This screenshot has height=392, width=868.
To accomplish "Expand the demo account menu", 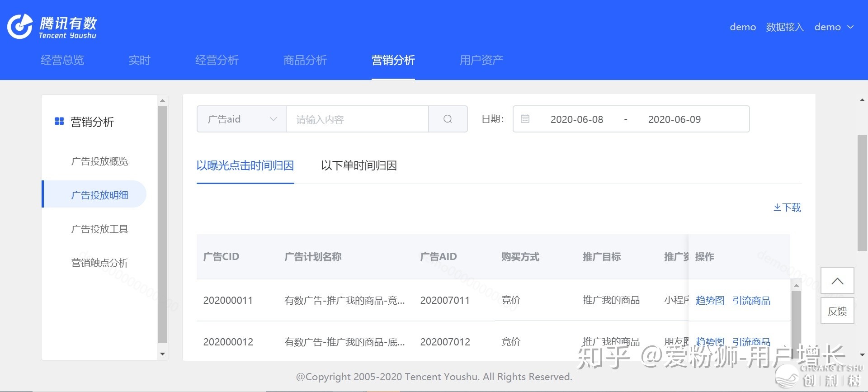I will [834, 27].
